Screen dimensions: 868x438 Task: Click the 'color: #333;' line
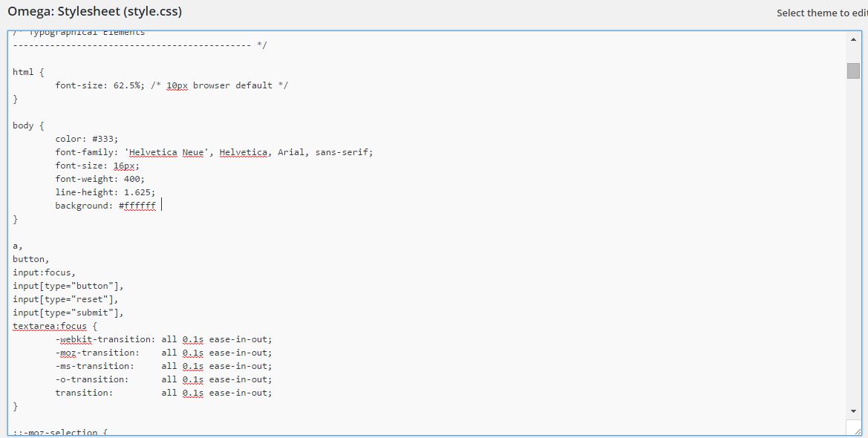click(87, 139)
